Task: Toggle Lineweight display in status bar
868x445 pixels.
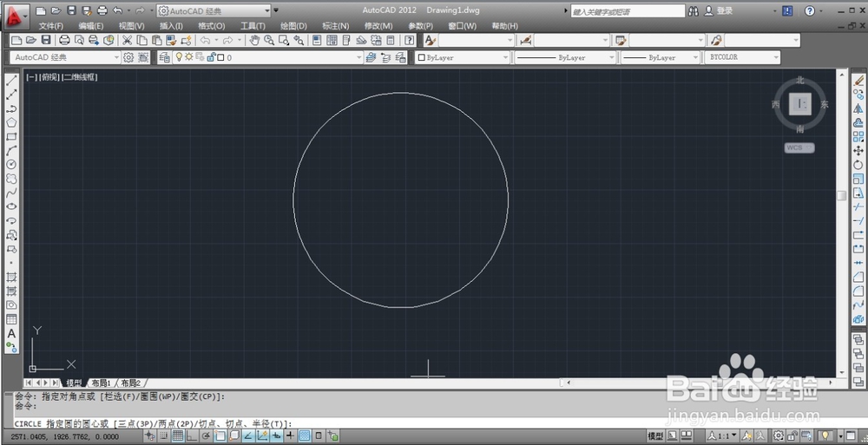Action: [290, 436]
